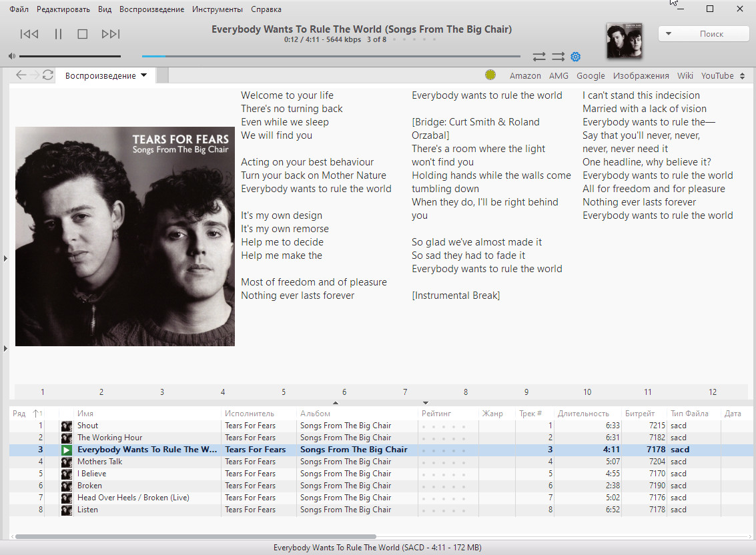Viewport: 756px width, 555px height.
Task: Open the blue gear DSP settings icon
Action: (x=575, y=57)
